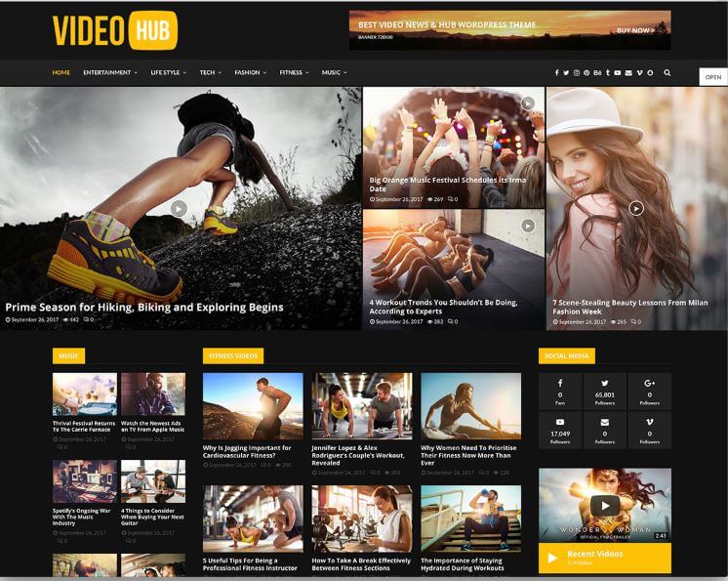Click the Apple Music ads thumbnail image

coord(153,394)
